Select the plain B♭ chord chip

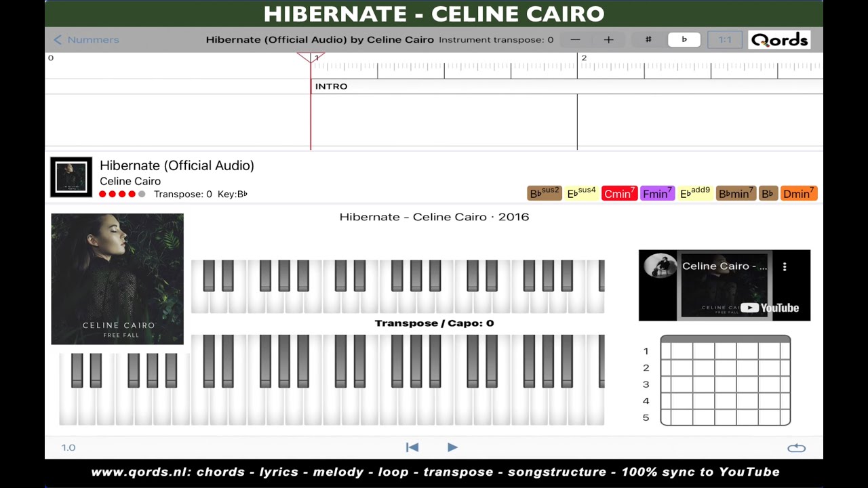pos(768,193)
